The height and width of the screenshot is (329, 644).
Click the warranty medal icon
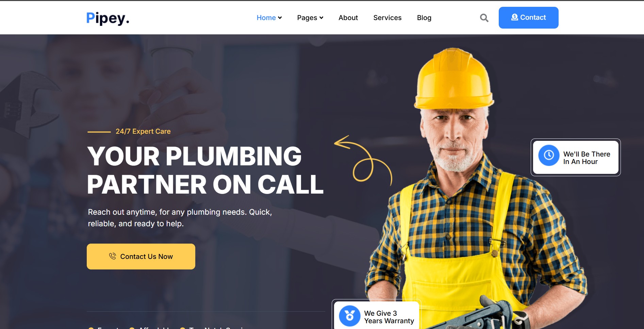coord(350,316)
